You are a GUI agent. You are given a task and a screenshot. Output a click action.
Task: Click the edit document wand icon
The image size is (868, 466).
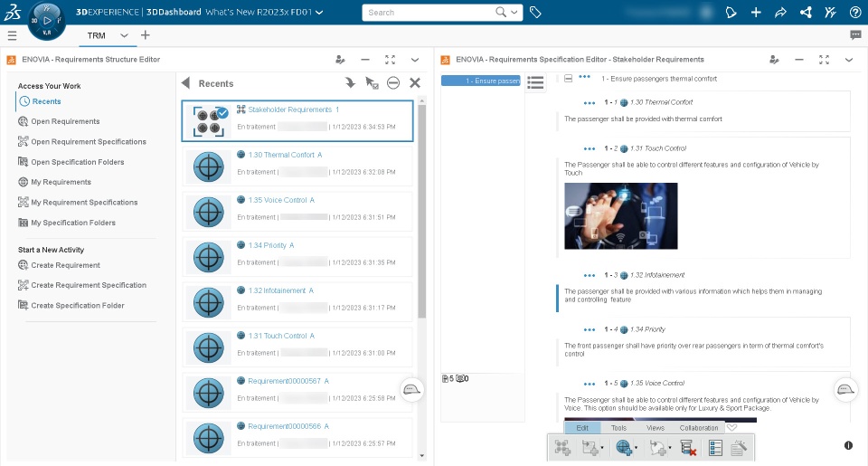tap(739, 448)
